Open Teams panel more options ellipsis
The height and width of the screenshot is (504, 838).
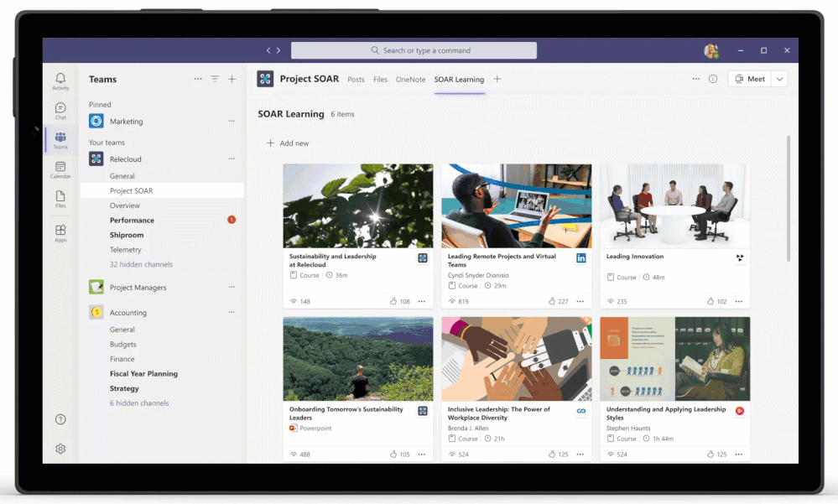click(x=198, y=79)
